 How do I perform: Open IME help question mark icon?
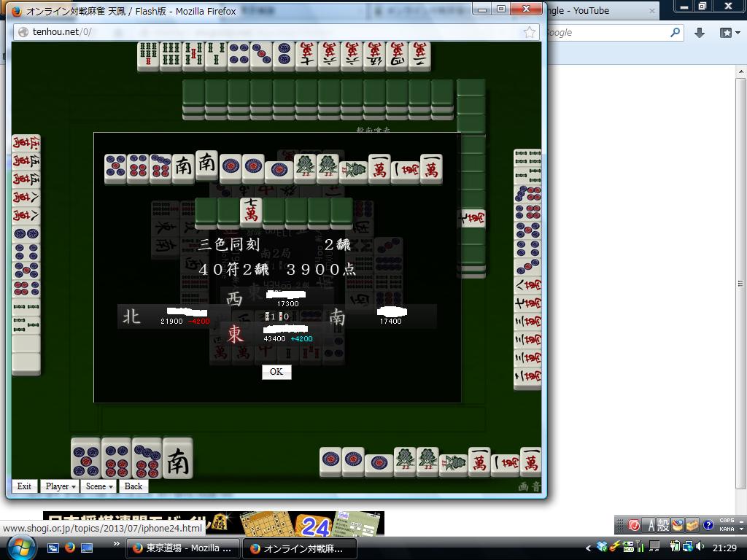coord(708,525)
